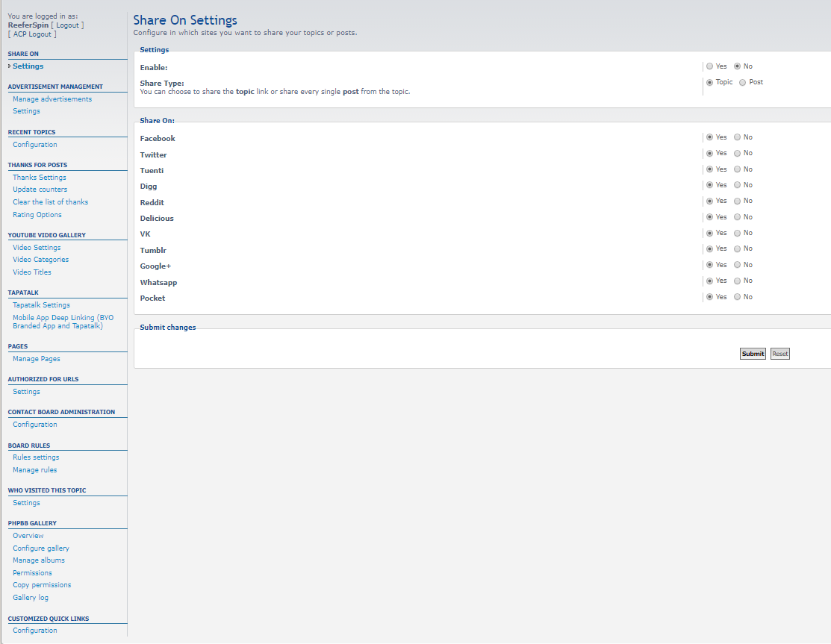Open Rules settings under Board Rules
Screen dimensions: 831x644
[x=36, y=457]
